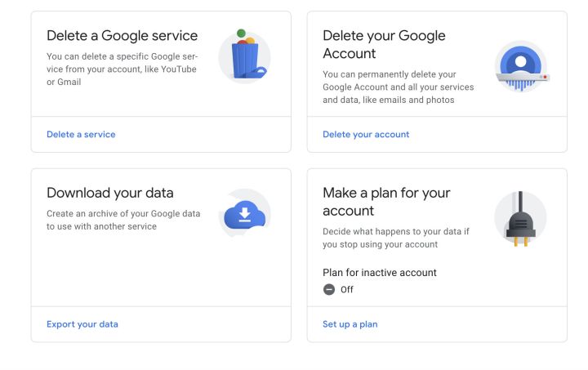
Task: Click the power plug illustration icon
Action: (x=519, y=219)
